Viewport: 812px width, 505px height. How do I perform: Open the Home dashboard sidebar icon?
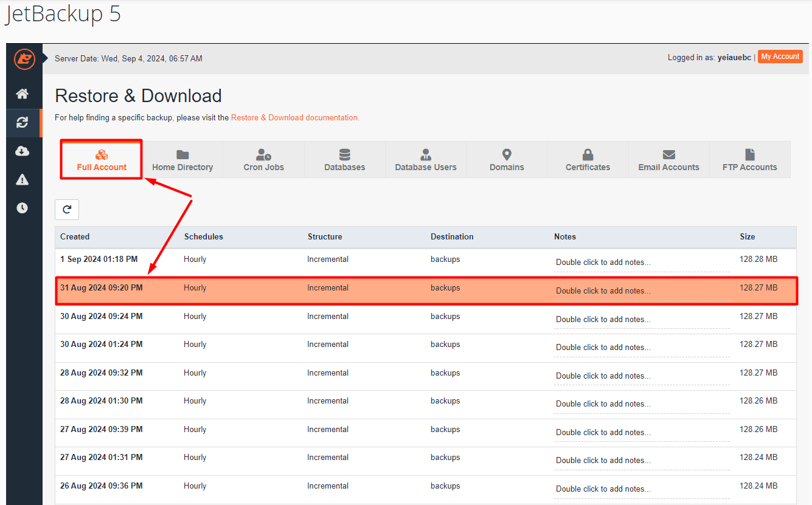tap(23, 94)
